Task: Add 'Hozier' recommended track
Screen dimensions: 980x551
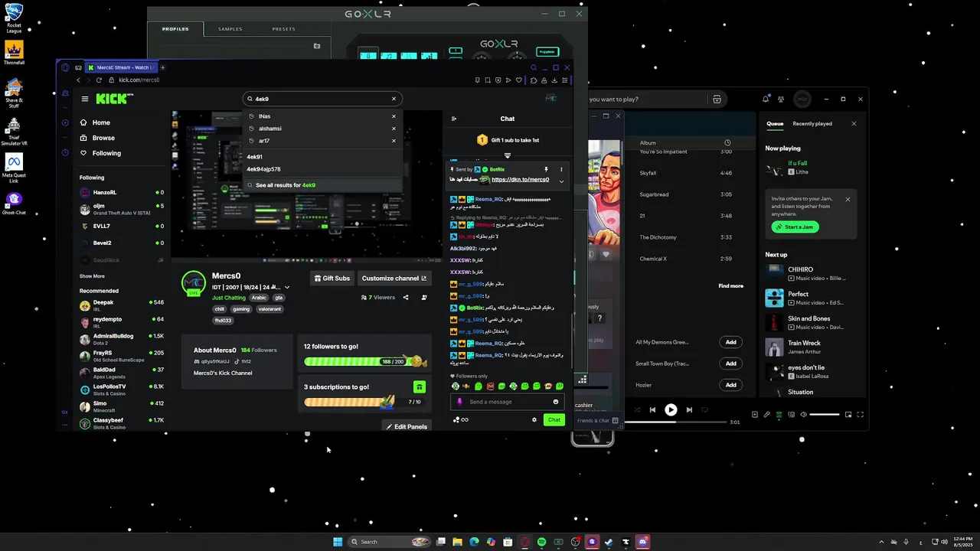Action: 730,385
